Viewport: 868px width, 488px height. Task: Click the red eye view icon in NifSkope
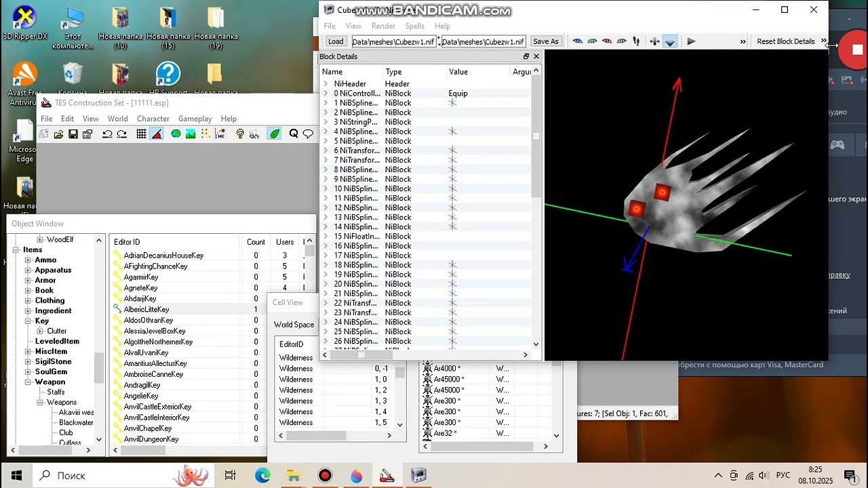click(607, 41)
